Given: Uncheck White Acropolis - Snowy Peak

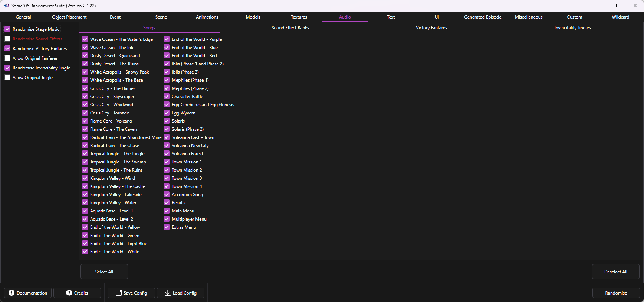Looking at the screenshot, I should click(85, 72).
